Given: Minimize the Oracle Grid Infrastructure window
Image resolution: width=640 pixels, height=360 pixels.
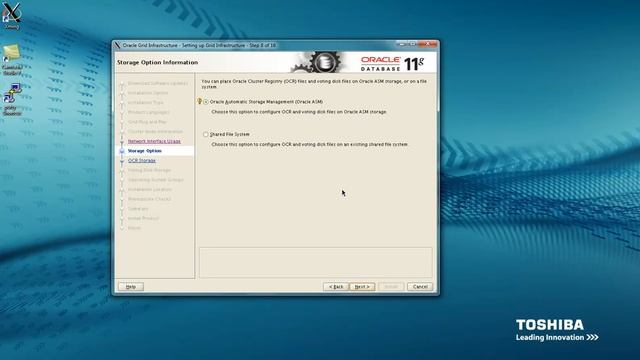Looking at the screenshot, I should [402, 44].
